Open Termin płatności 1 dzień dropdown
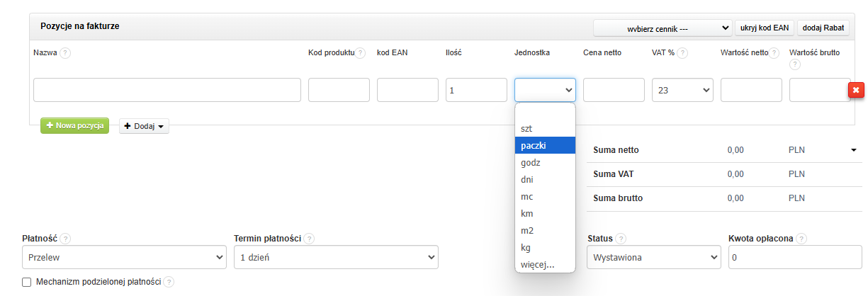This screenshot has width=868, height=296. tap(336, 258)
